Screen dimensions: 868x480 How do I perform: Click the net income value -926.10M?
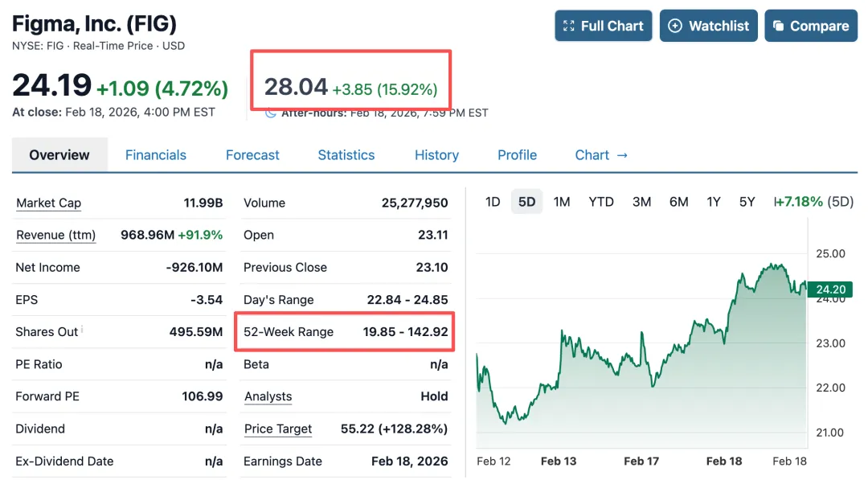[x=194, y=268]
